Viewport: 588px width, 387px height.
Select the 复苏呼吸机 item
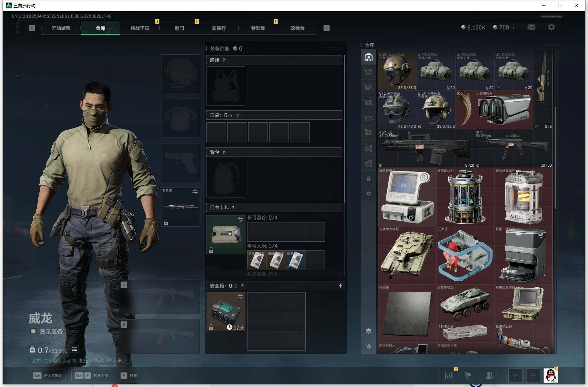[407, 197]
